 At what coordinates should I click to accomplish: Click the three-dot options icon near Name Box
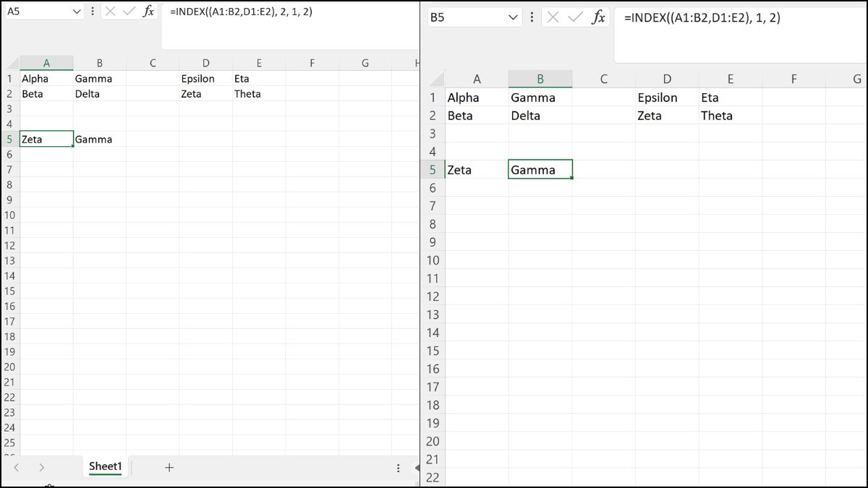click(x=91, y=11)
